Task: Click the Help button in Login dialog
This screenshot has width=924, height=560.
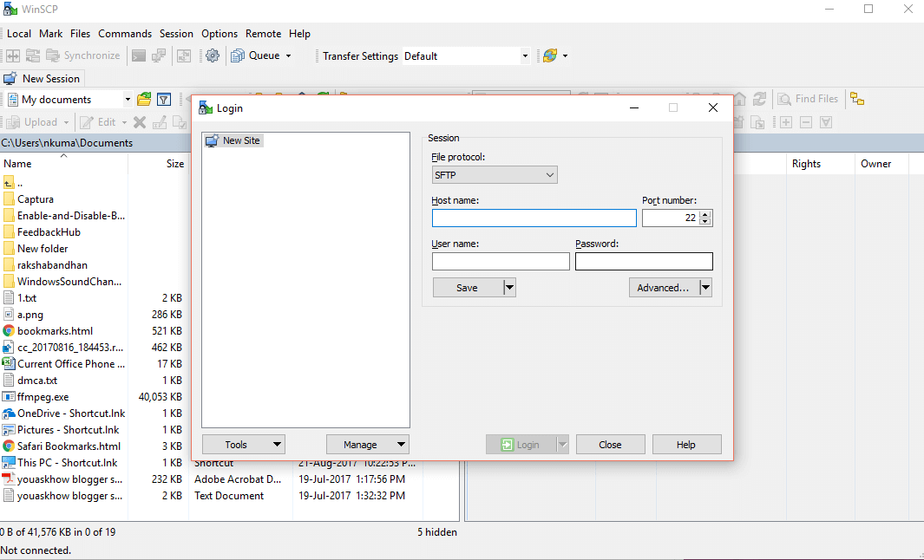Action: [x=686, y=445]
